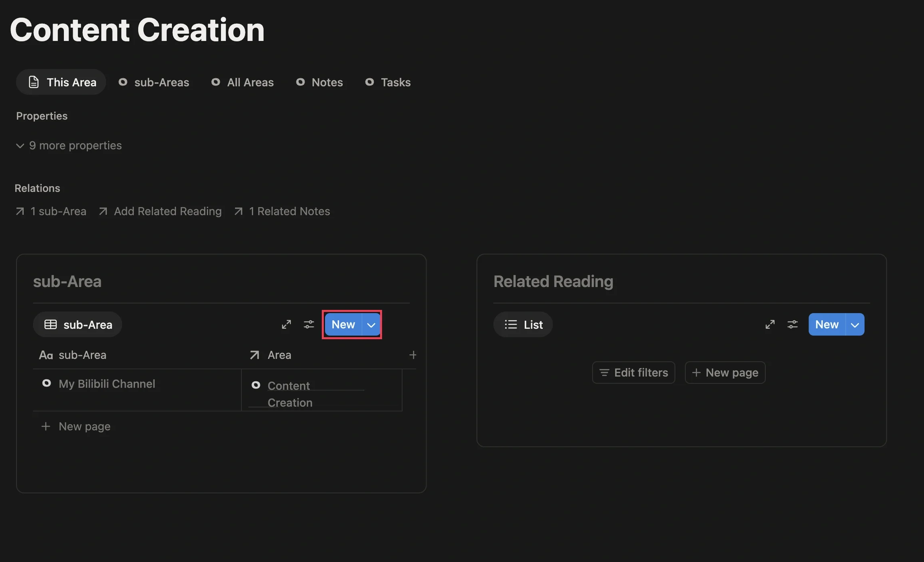Select the sub-Area table view tab

[x=78, y=324]
